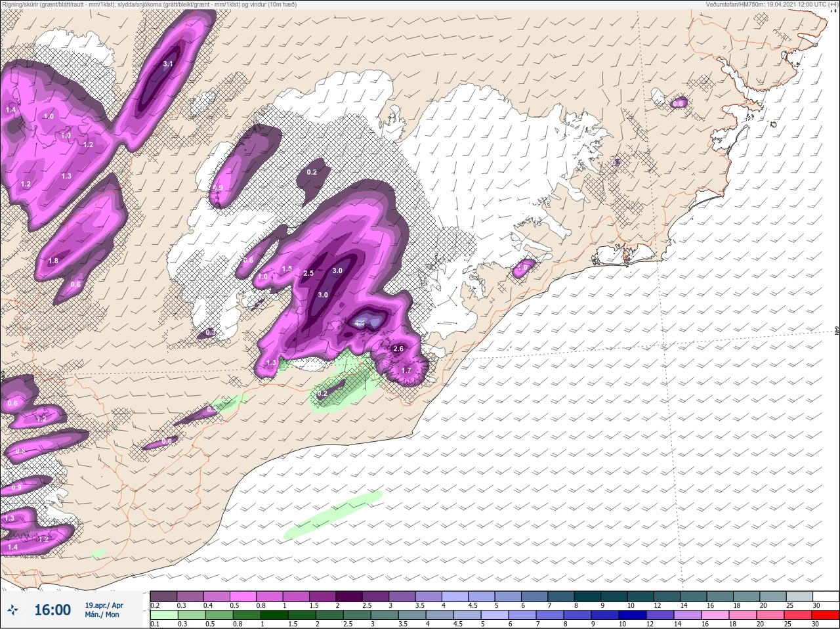The image size is (840, 629).
Task: Click the 1.5 value label on the map
Action: tap(287, 269)
